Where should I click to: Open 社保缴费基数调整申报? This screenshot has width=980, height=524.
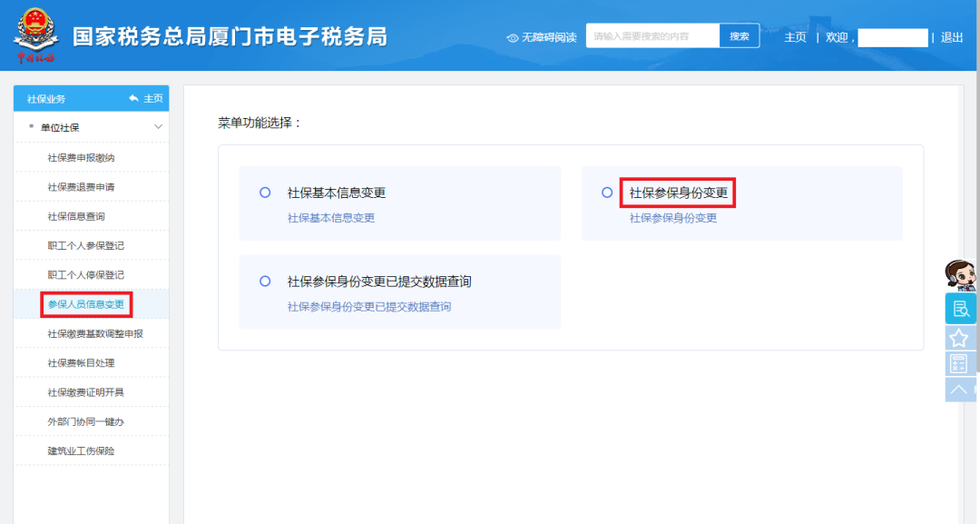tap(95, 334)
